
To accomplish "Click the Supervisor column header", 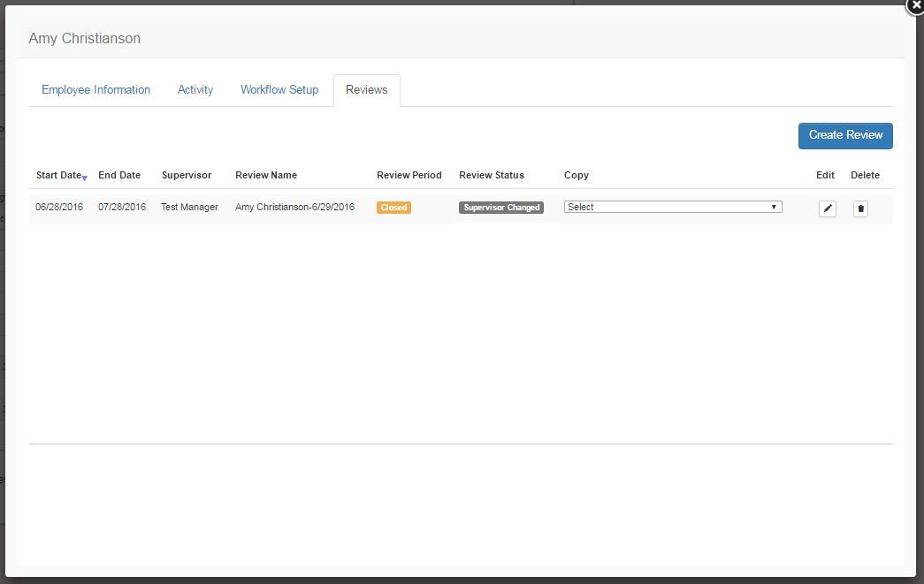I will coord(187,175).
